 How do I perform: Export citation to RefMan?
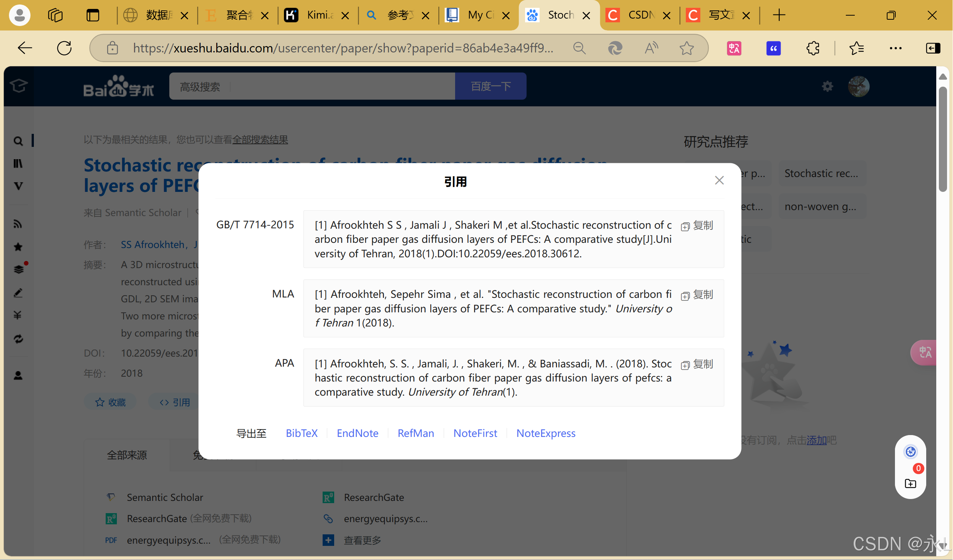coord(416,433)
